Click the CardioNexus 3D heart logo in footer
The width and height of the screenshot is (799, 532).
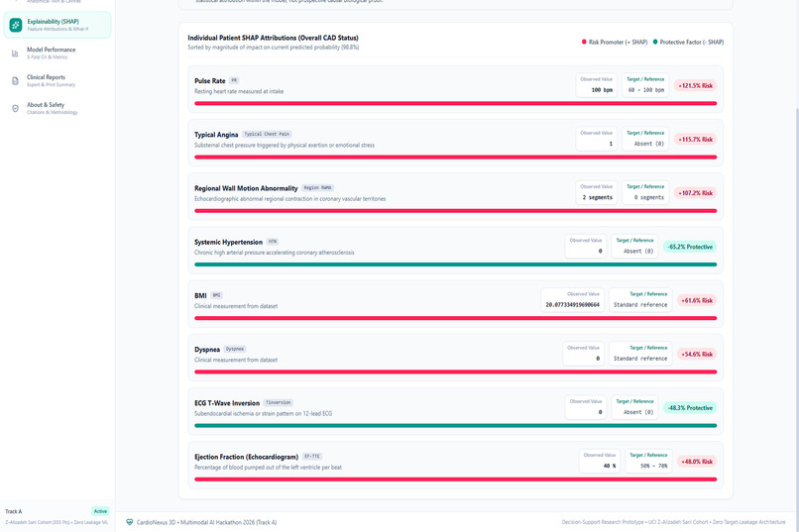[x=130, y=522]
